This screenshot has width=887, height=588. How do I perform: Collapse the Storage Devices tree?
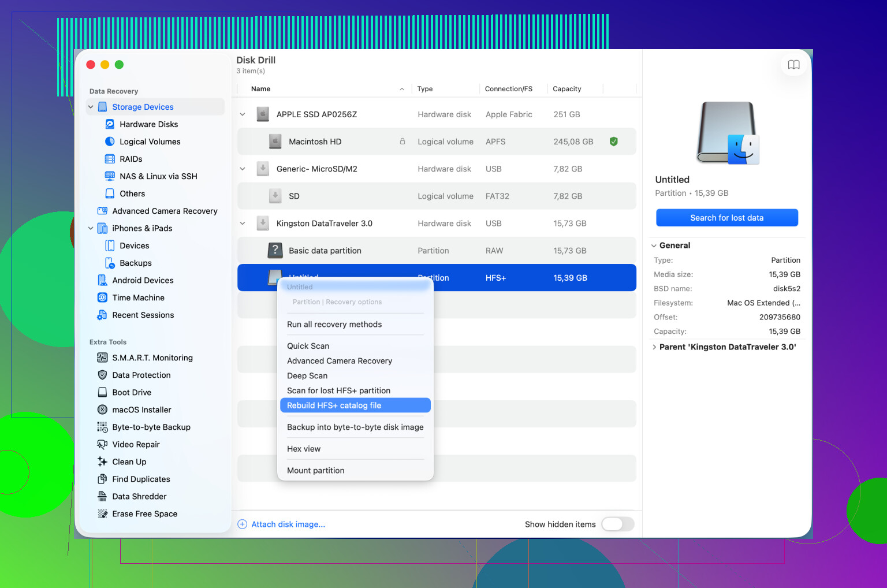[91, 107]
